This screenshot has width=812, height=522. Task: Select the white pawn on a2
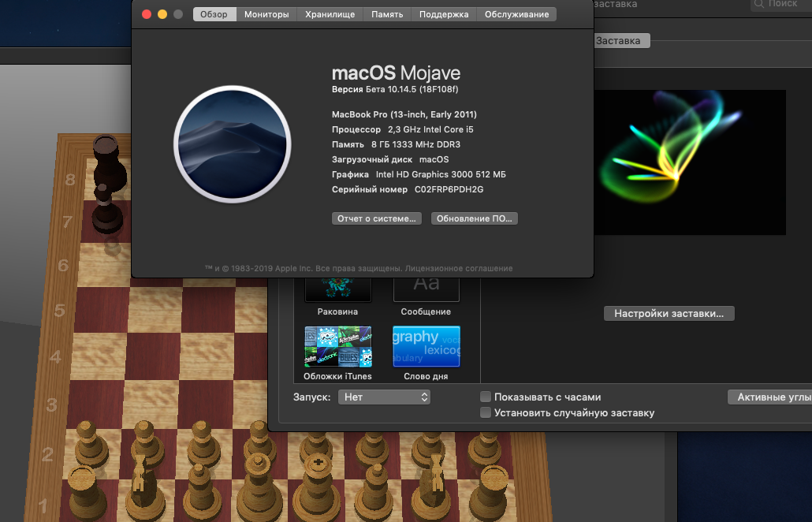coord(91,446)
